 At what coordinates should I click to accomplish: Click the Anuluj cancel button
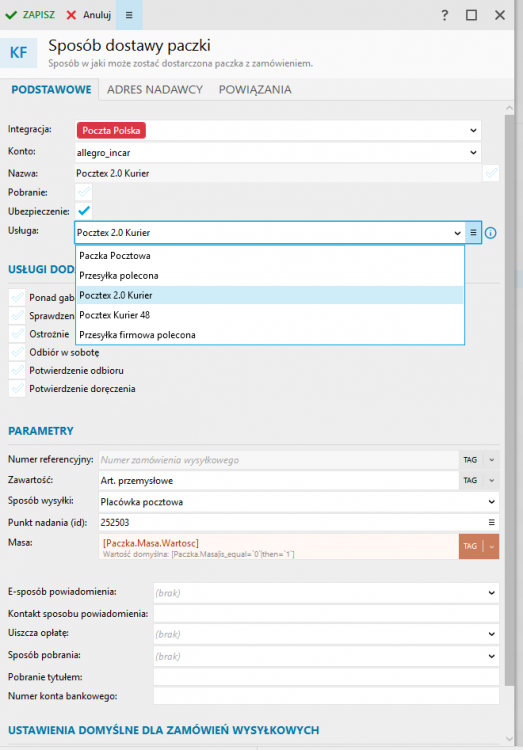point(89,15)
